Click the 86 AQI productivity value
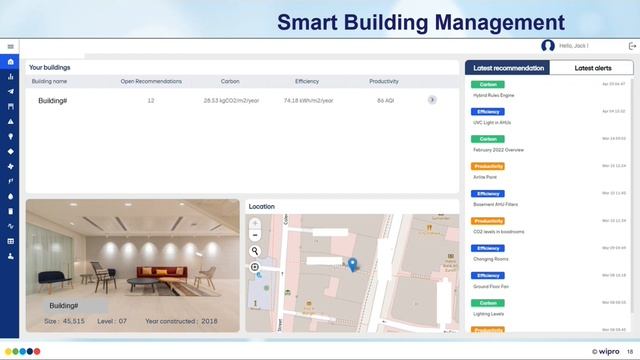This screenshot has height=360, width=640. (x=385, y=100)
